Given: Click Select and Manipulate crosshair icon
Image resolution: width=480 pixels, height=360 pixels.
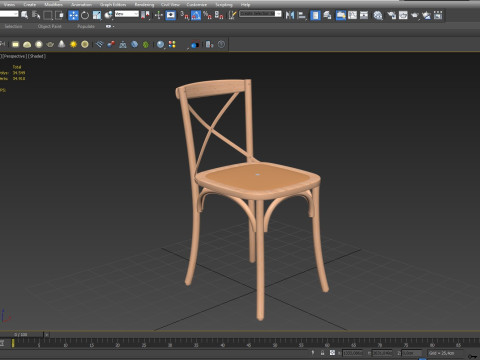Looking at the screenshot, I should tap(158, 15).
